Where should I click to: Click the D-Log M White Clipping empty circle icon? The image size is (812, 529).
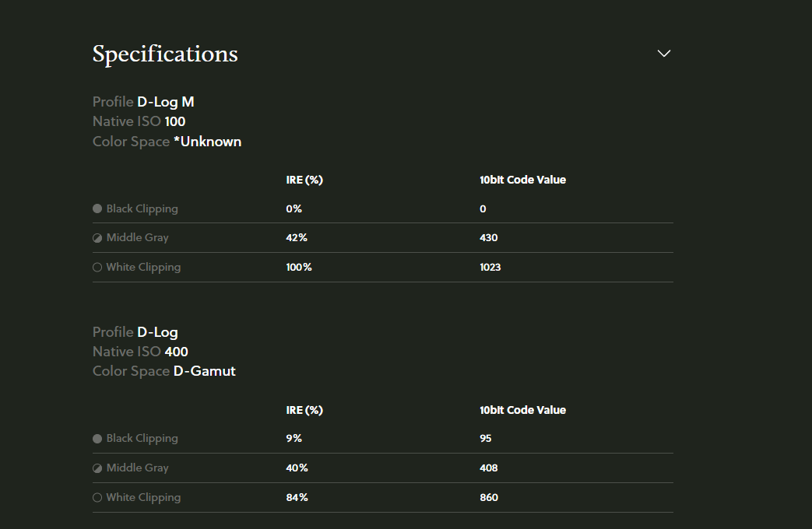pyautogui.click(x=97, y=268)
